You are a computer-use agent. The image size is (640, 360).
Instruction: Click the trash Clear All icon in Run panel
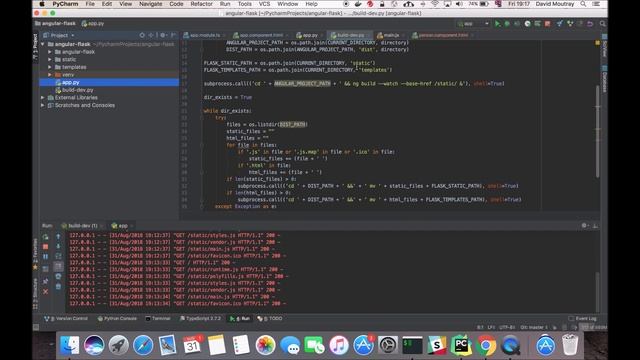(58, 287)
